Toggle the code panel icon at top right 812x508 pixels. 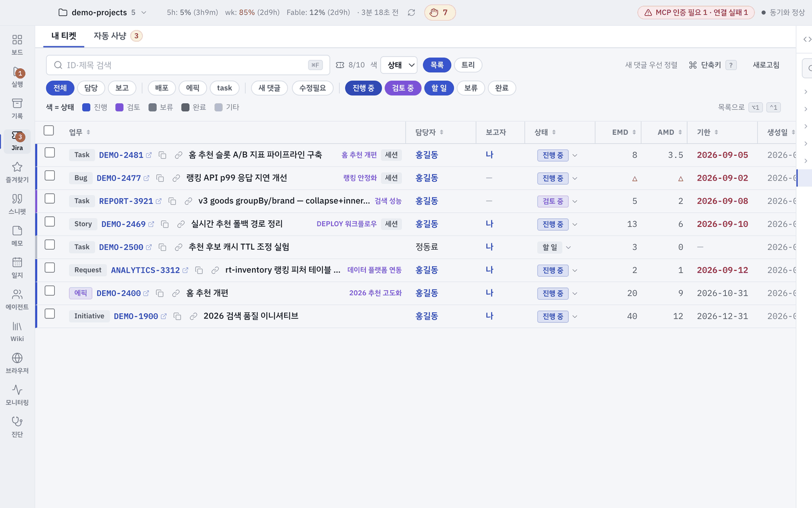point(807,39)
